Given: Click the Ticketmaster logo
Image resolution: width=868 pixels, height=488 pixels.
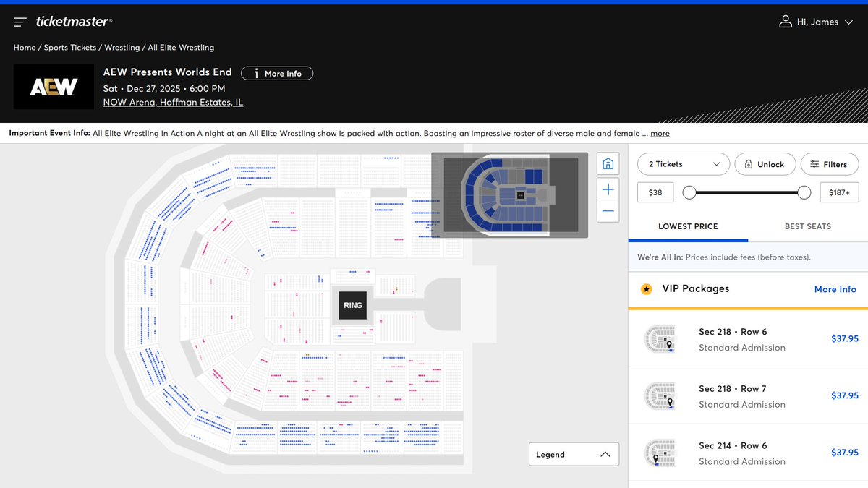Looking at the screenshot, I should [74, 22].
